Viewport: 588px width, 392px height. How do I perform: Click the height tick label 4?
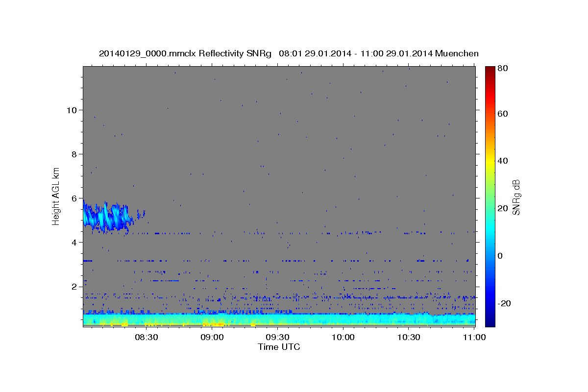pyautogui.click(x=74, y=242)
